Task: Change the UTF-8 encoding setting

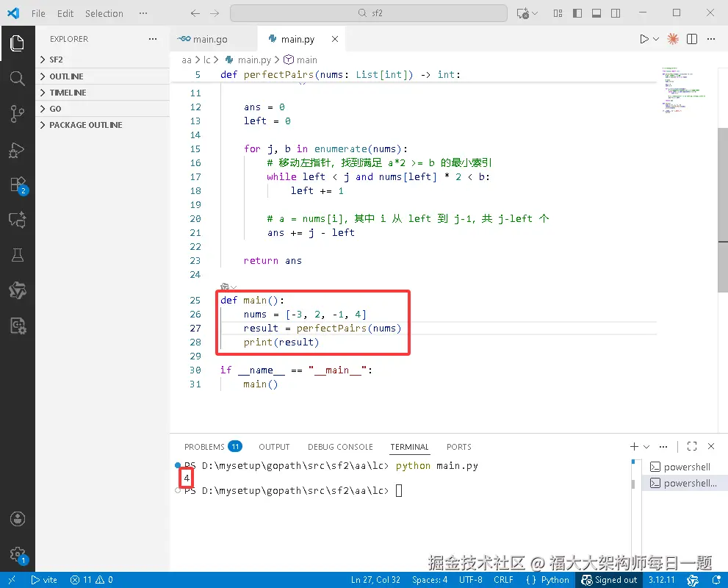Action: (x=470, y=580)
